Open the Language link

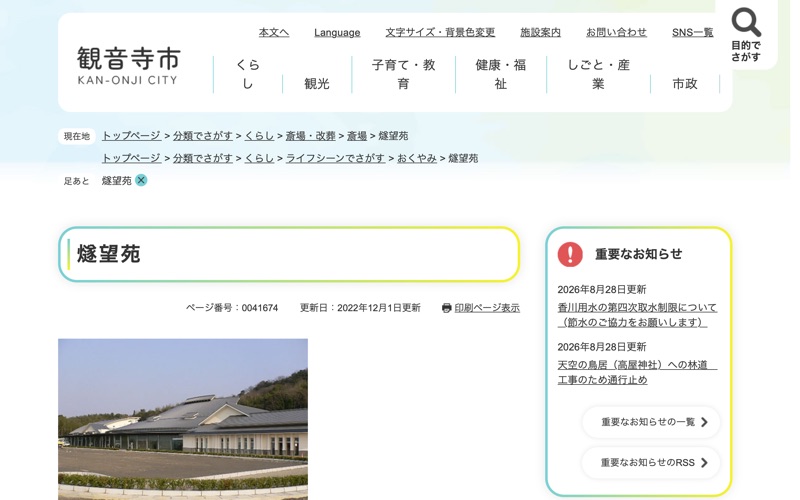[337, 33]
